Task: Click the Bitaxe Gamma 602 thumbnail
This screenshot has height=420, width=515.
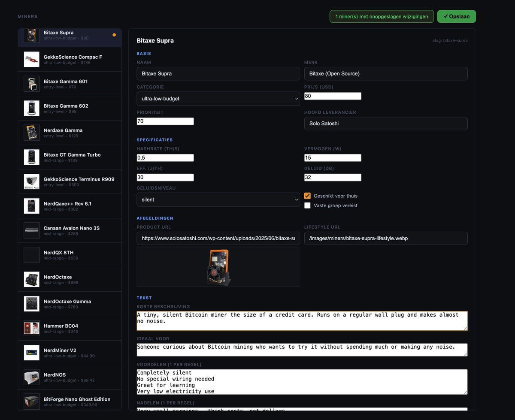Action: tap(32, 108)
